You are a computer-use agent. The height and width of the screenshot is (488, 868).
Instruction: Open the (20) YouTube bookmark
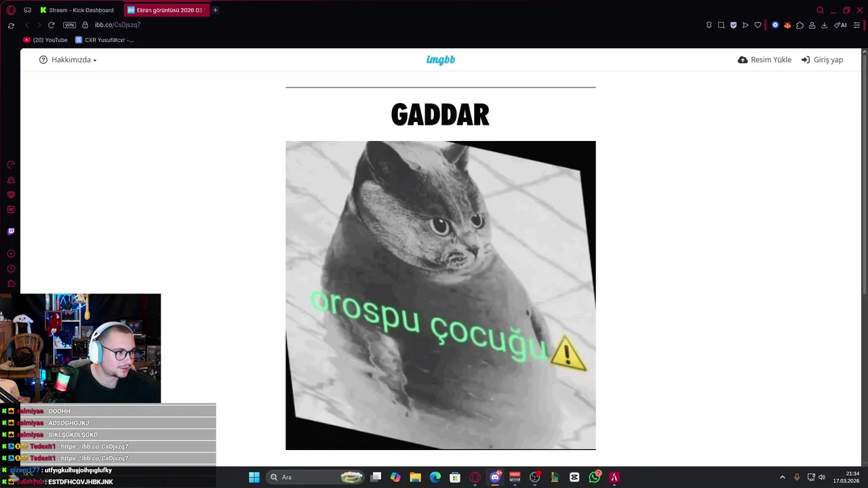click(45, 40)
